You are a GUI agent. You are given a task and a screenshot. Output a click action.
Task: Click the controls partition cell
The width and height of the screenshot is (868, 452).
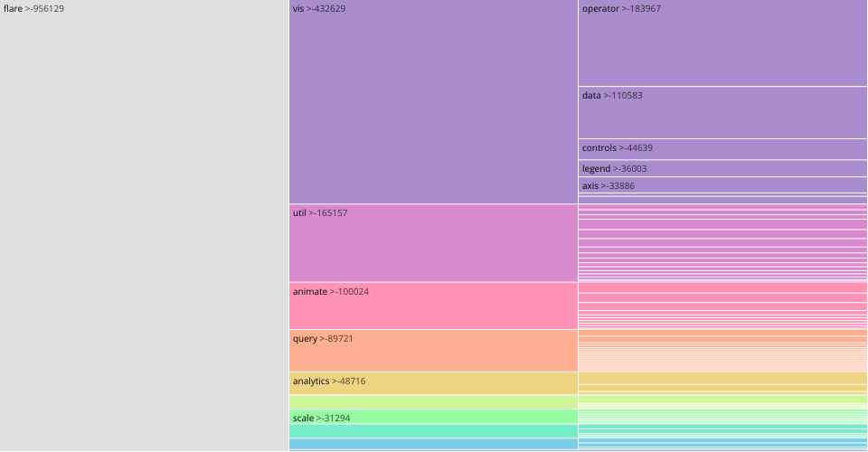(x=722, y=149)
